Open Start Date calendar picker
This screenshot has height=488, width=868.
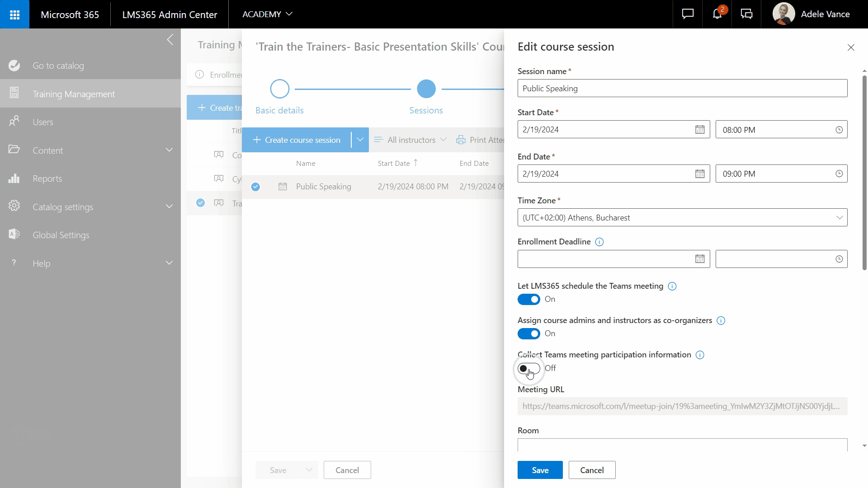point(699,130)
